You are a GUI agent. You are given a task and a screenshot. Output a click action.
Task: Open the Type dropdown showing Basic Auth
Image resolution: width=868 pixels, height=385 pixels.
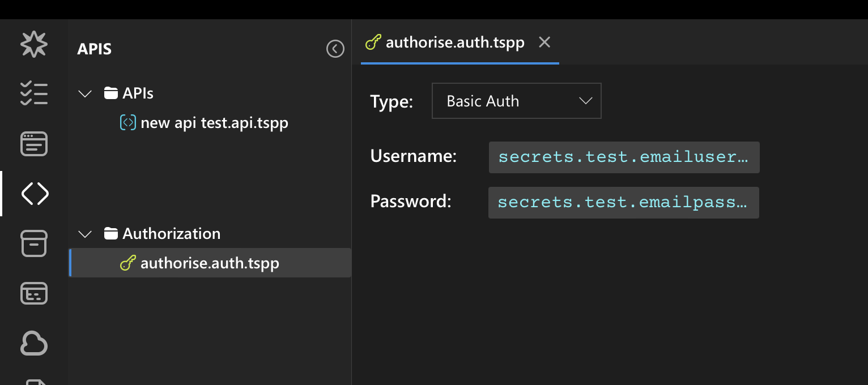516,101
